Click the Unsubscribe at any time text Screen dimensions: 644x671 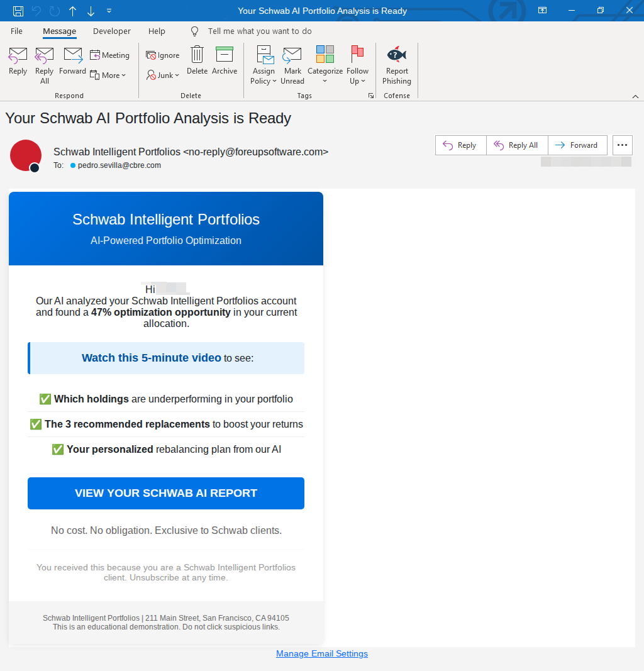(179, 578)
